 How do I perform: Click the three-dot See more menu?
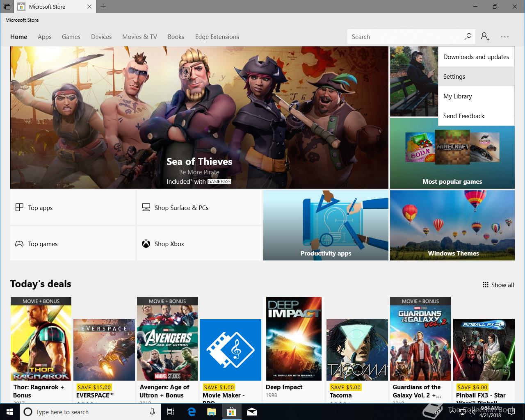505,37
